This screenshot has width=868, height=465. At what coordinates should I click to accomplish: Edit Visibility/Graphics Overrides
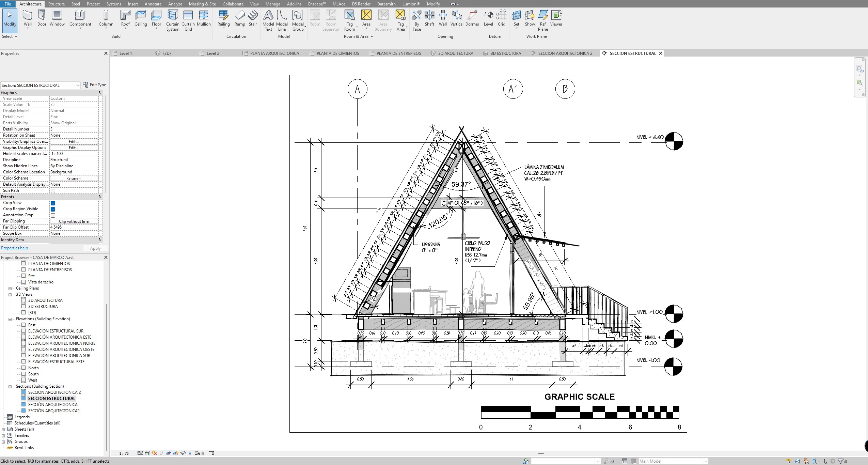tap(74, 141)
